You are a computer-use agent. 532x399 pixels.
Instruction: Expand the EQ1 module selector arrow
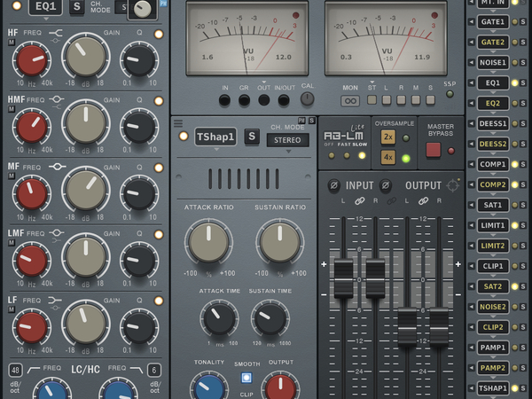click(x=44, y=20)
